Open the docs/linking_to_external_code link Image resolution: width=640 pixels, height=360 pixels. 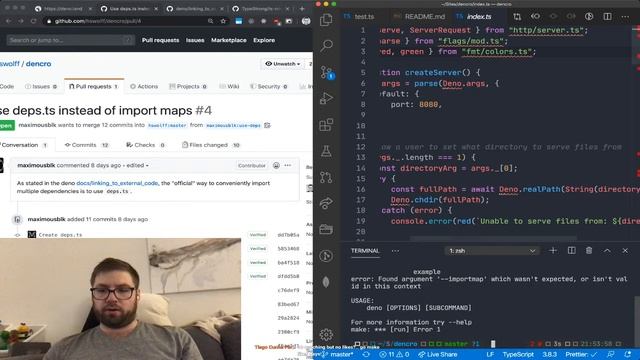pyautogui.click(x=117, y=183)
